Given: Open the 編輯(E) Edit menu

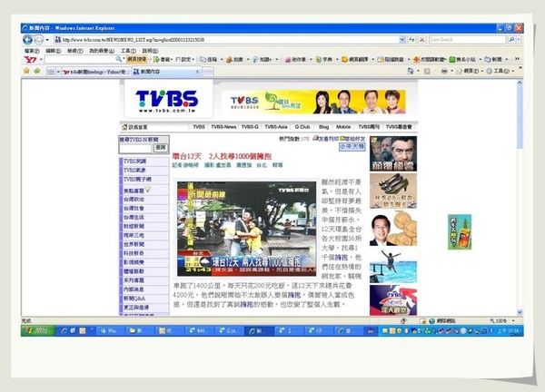Looking at the screenshot, I should [54, 51].
